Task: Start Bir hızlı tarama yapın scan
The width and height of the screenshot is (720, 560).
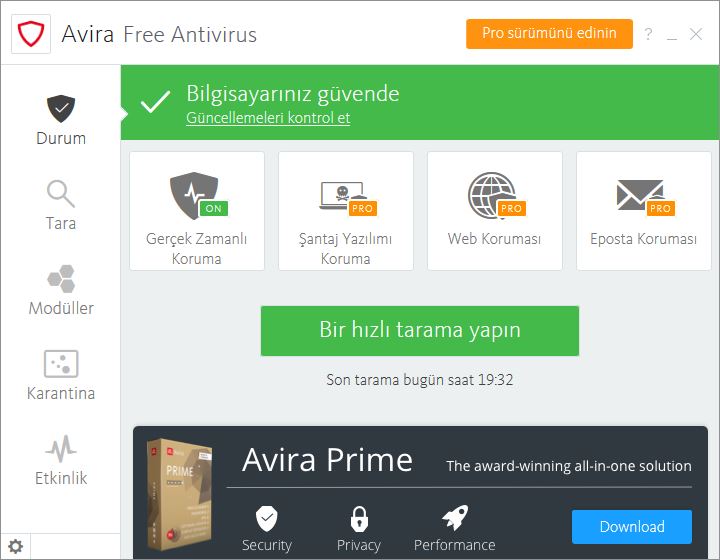Action: [420, 330]
